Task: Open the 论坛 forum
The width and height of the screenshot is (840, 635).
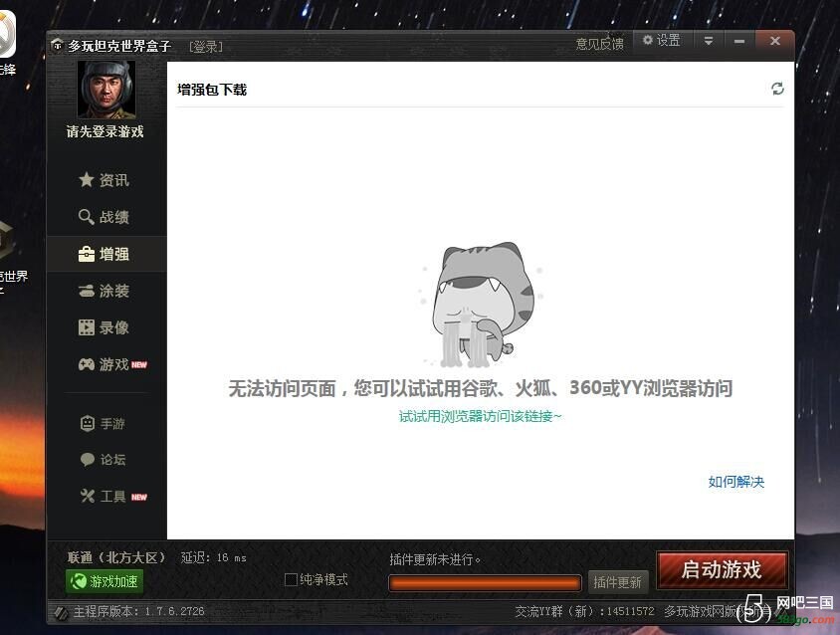Action: click(x=103, y=459)
